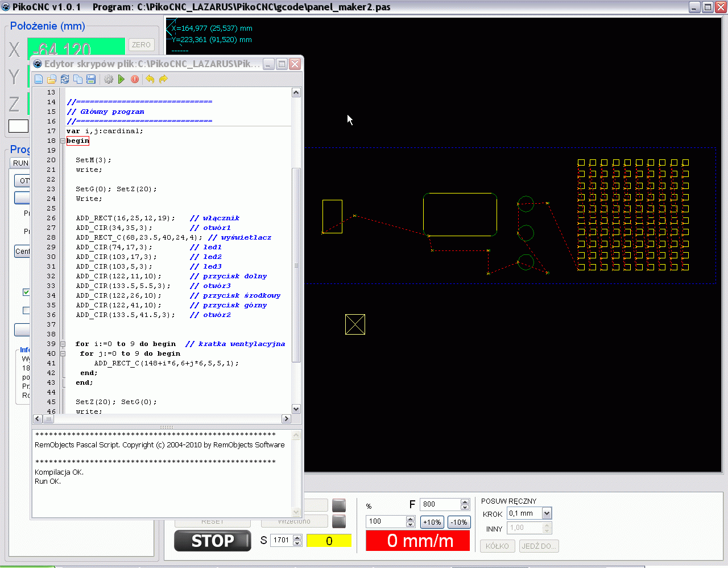728x568 pixels.
Task: Reload the script using the refresh icon
Action: pos(65,79)
